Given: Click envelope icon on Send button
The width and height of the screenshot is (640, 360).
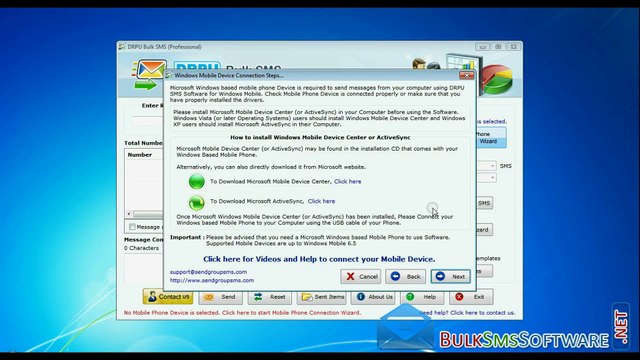Looking at the screenshot, I should point(209,297).
